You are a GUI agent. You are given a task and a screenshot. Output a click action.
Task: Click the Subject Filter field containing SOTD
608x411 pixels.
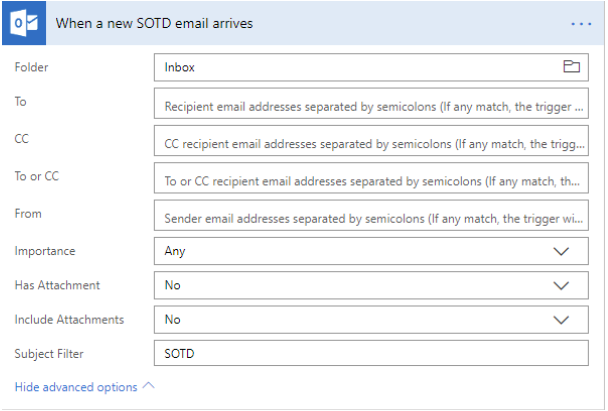pos(371,353)
